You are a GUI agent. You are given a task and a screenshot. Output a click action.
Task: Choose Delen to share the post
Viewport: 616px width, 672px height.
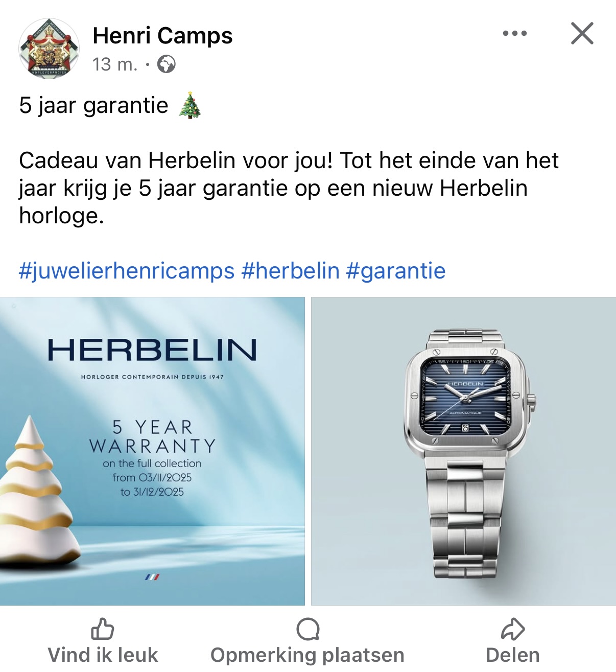click(513, 655)
